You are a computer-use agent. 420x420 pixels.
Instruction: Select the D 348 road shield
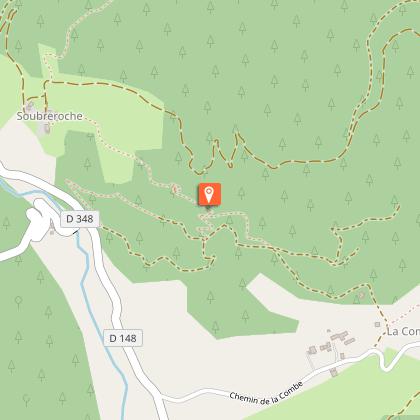pos(80,219)
